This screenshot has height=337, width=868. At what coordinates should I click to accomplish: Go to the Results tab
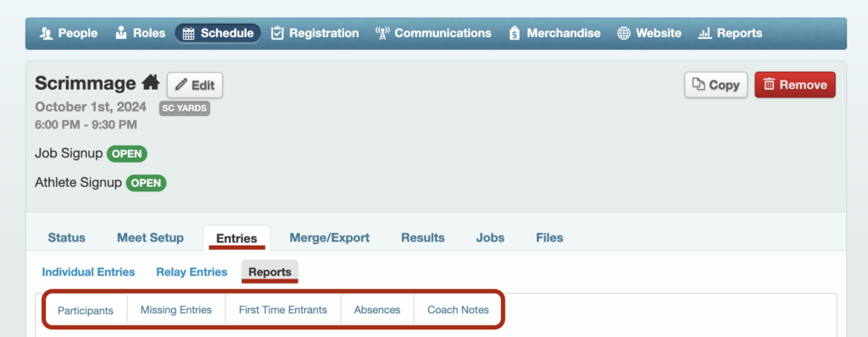point(423,238)
